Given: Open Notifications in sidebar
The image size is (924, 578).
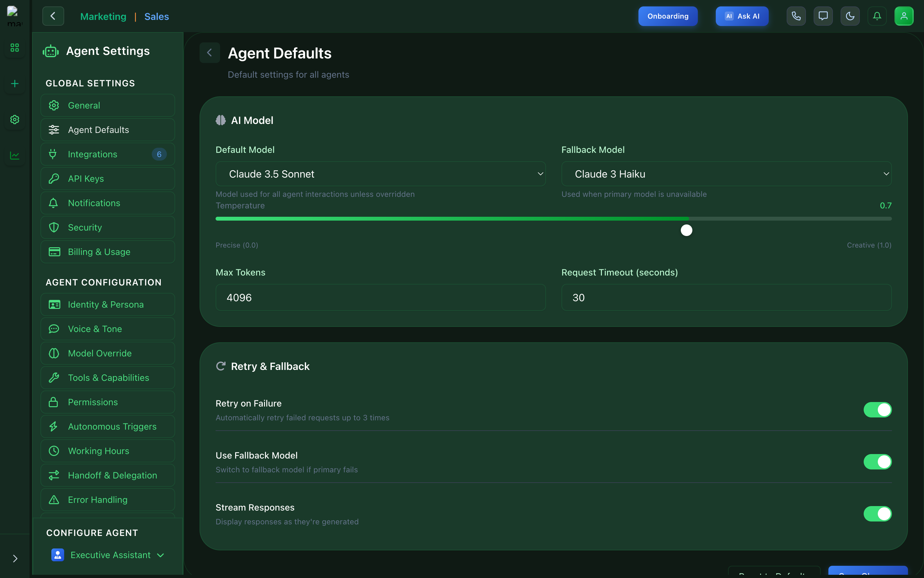Looking at the screenshot, I should (108, 203).
